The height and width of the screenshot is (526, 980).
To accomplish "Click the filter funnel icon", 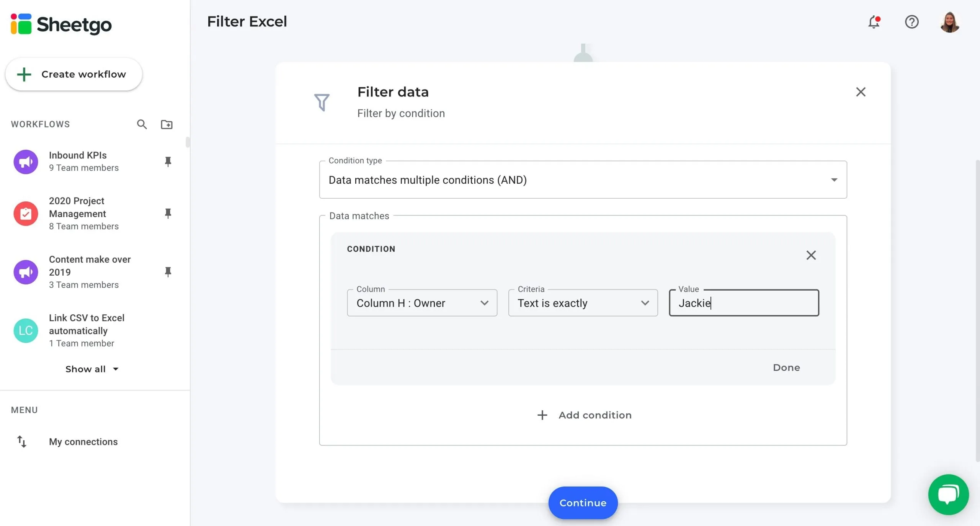I will [322, 102].
